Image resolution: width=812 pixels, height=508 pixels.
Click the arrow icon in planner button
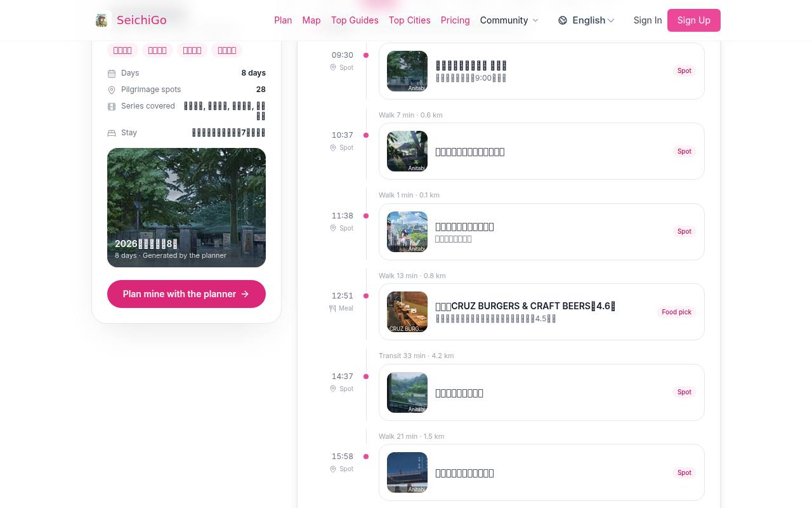click(x=245, y=294)
